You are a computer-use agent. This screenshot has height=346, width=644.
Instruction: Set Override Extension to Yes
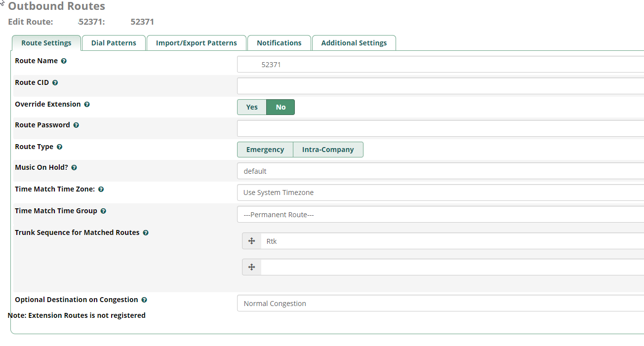click(x=252, y=107)
